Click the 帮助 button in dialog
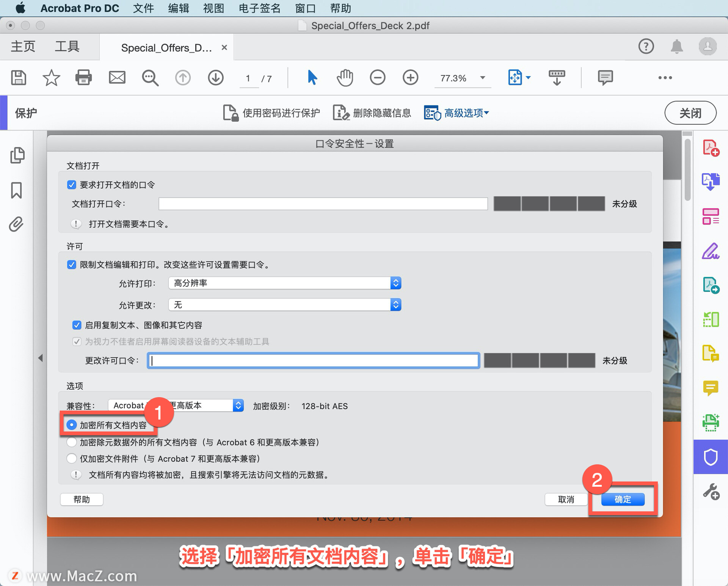The image size is (728, 586). pyautogui.click(x=82, y=499)
